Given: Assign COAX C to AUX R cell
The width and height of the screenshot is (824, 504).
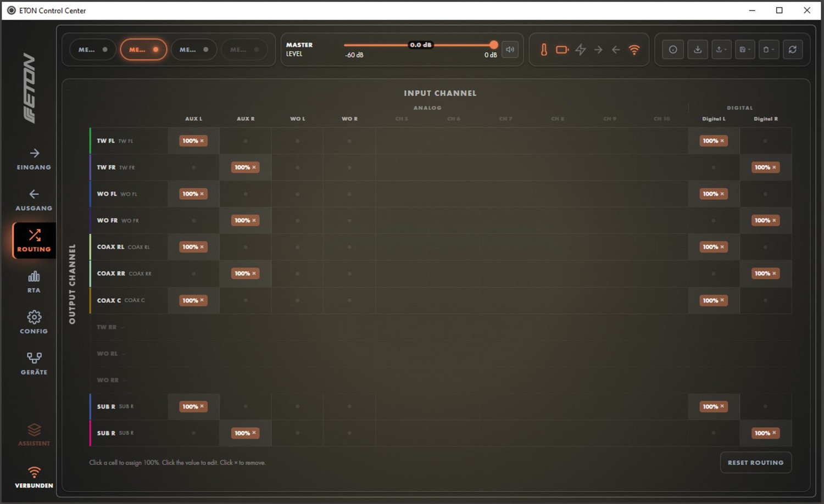Looking at the screenshot, I should (246, 300).
